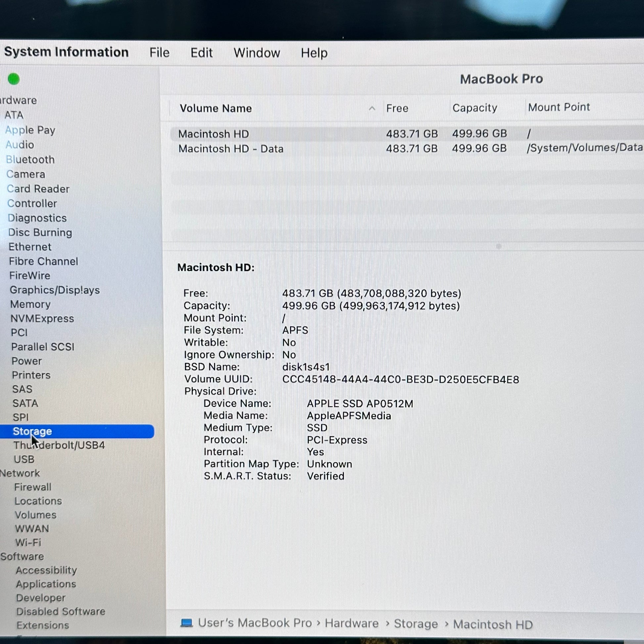Screen dimensions: 644x644
Task: Select Firewall under Network
Action: tap(33, 487)
